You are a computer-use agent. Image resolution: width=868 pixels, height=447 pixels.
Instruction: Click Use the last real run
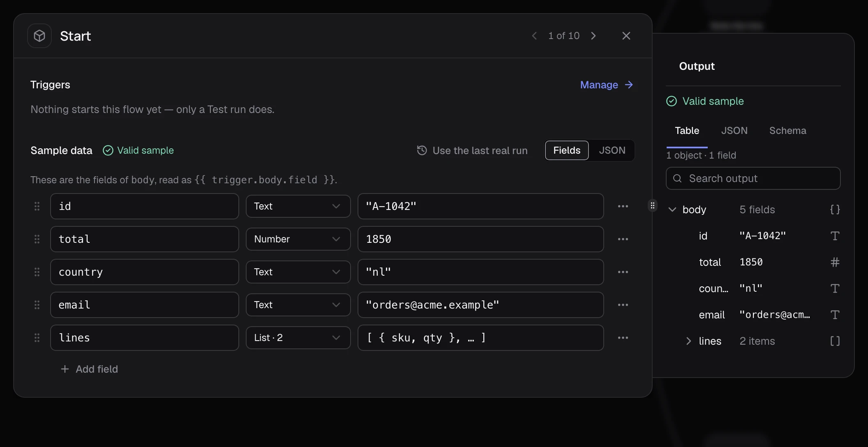(x=472, y=150)
